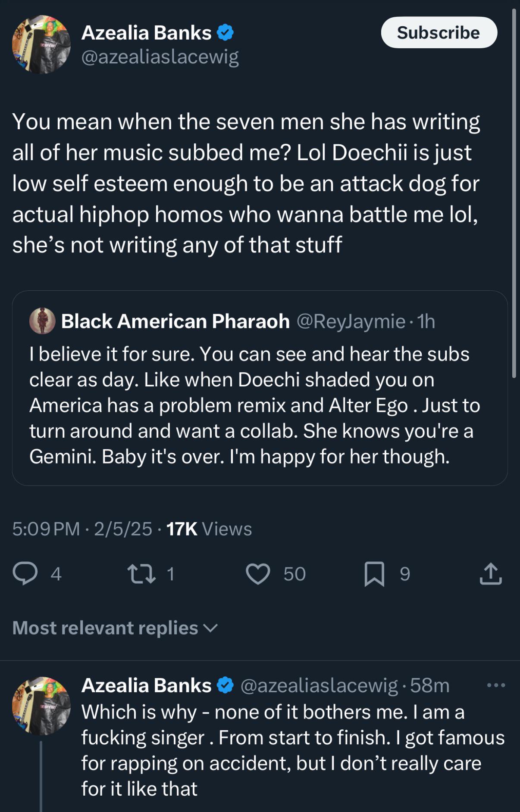Click Azealia Banks avatar in reply
Image resolution: width=520 pixels, height=812 pixels.
(41, 706)
